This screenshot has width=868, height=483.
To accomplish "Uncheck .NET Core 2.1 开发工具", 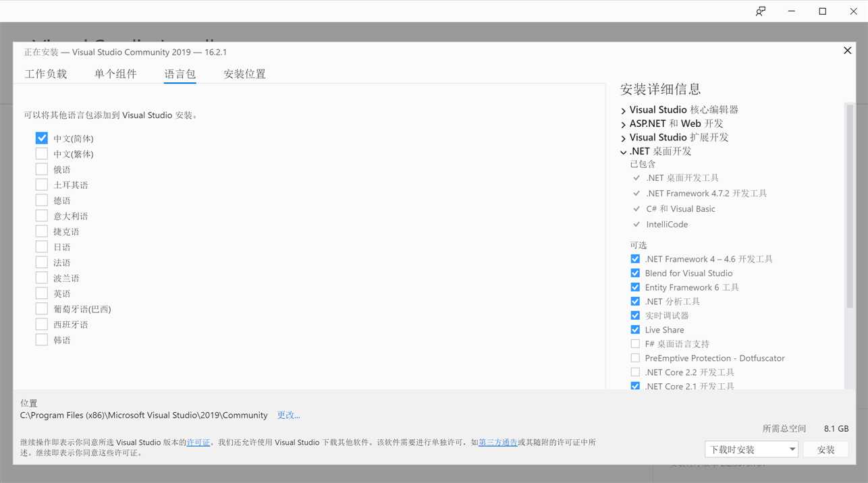I will point(635,386).
